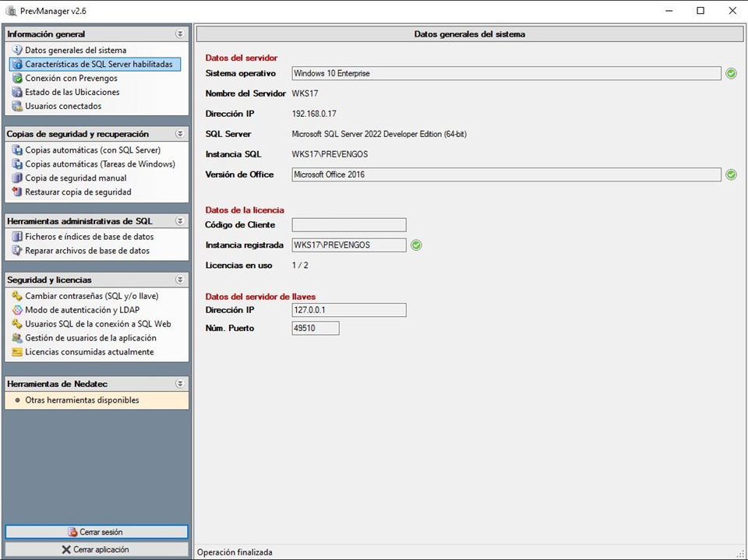
Task: Click the Cambiar contraseñas key icon
Action: [x=17, y=296]
